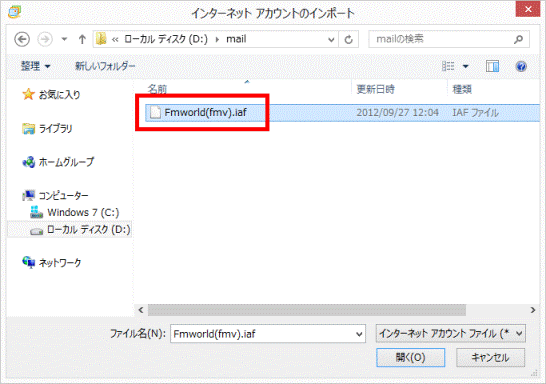Click the ファイル名 text field
Screen dimensions: 546x384
point(267,334)
